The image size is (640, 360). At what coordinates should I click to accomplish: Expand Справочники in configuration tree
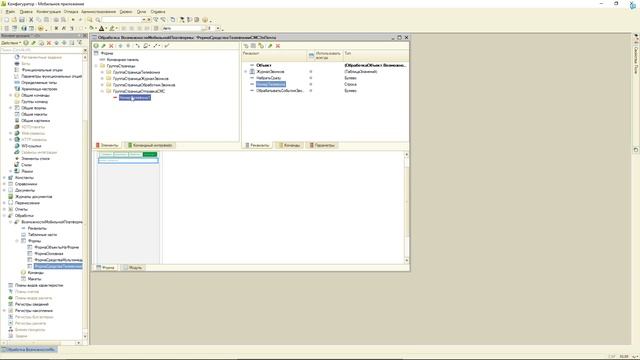coord(4,184)
